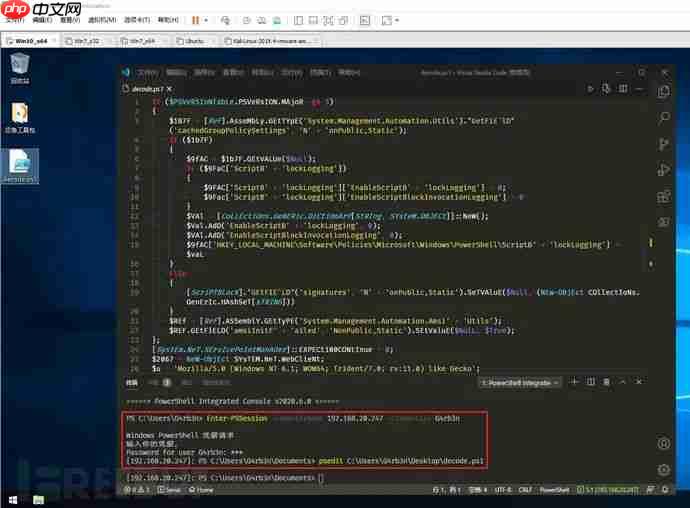Maximize the terminal panel with the chevron
Image resolution: width=690 pixels, height=508 pixels.
[623, 382]
